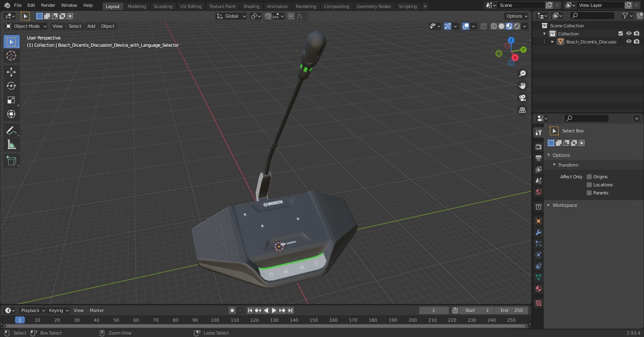Select the Add Cube tool
The width and height of the screenshot is (644, 337).
pyautogui.click(x=11, y=161)
